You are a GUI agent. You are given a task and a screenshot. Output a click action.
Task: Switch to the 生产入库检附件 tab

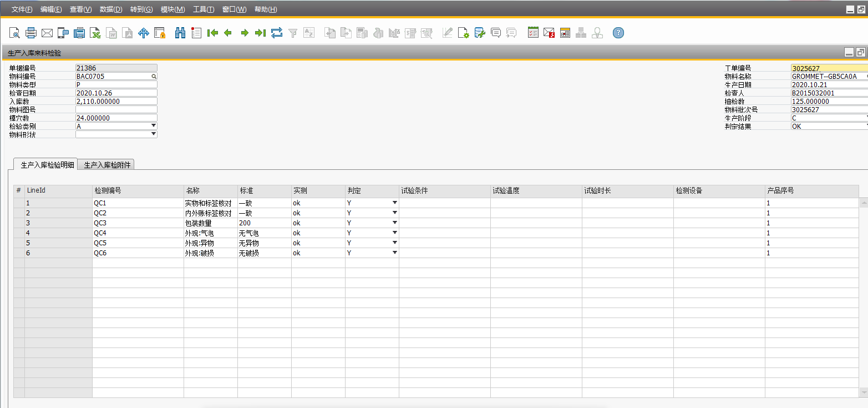coord(107,165)
